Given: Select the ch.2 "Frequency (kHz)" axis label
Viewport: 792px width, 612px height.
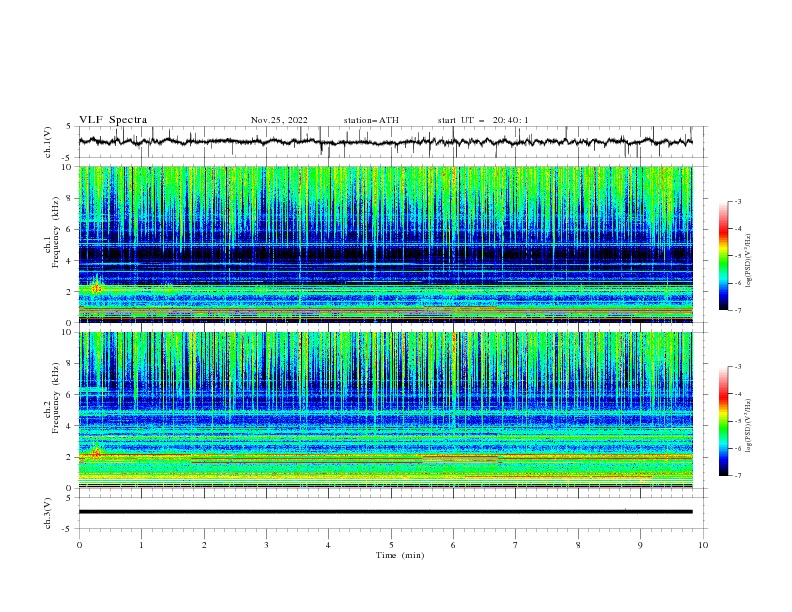Looking at the screenshot, I should coord(56,397).
